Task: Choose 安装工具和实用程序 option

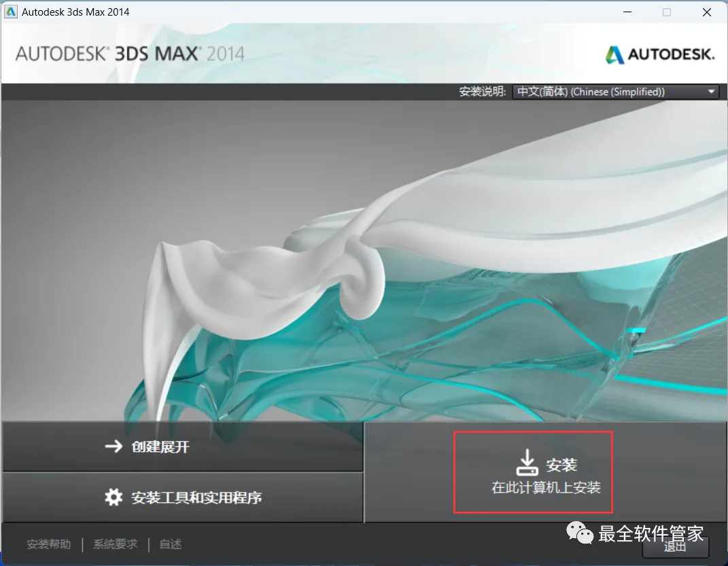Action: tap(183, 497)
